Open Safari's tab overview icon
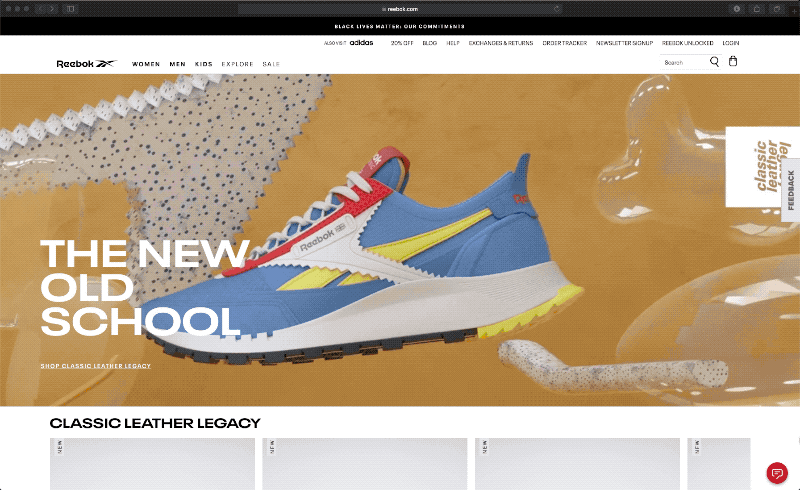This screenshot has height=490, width=800. click(x=777, y=9)
